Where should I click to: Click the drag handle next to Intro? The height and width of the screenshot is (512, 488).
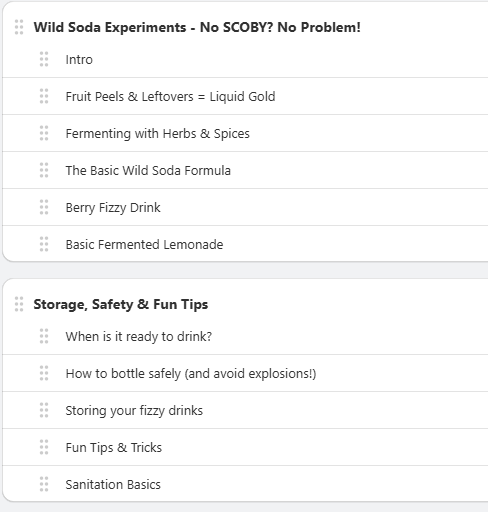tap(44, 59)
